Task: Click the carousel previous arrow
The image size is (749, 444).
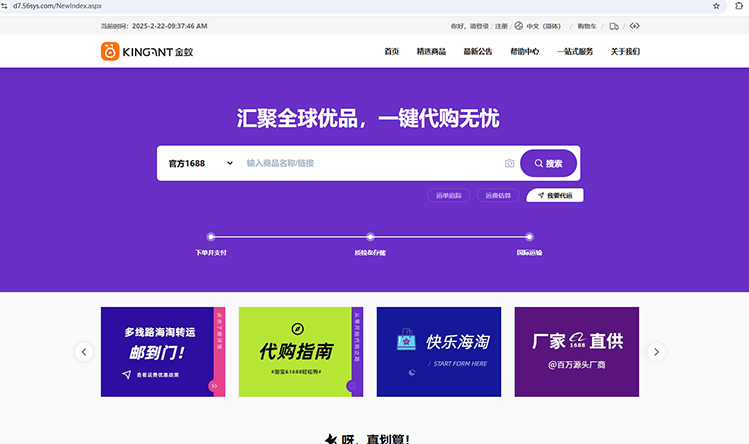Action: point(85,351)
